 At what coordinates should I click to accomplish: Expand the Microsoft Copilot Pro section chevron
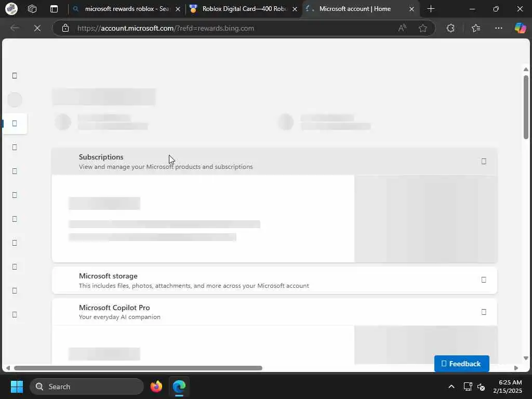point(484,312)
